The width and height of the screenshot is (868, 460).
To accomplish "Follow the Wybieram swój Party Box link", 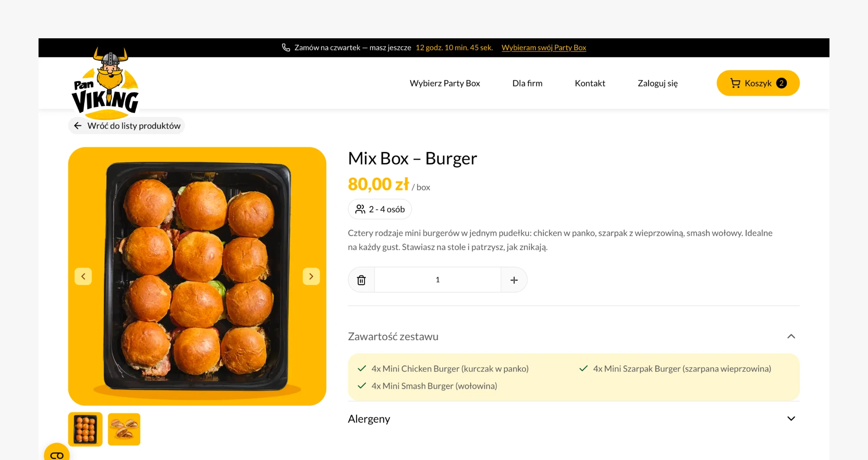I will point(544,47).
